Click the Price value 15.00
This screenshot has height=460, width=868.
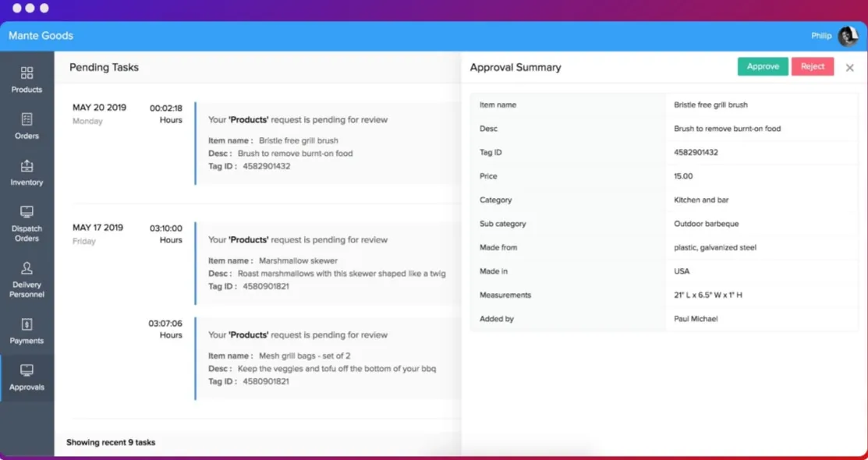pyautogui.click(x=683, y=176)
